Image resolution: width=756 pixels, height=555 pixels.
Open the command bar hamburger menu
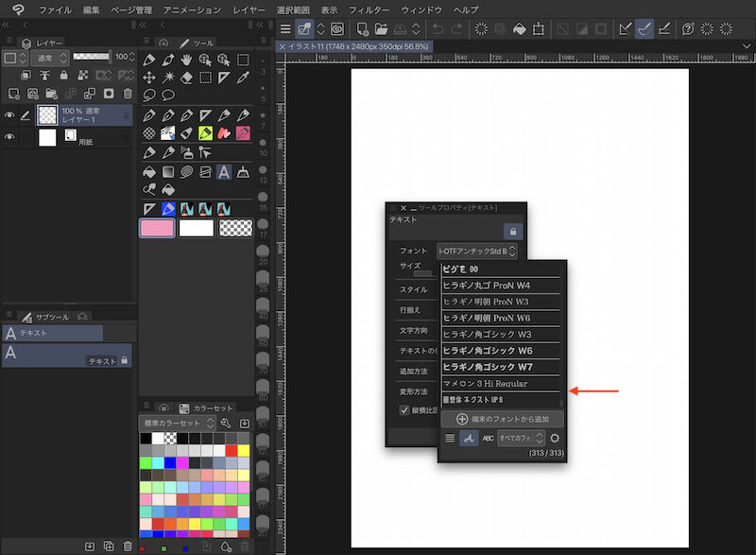285,29
